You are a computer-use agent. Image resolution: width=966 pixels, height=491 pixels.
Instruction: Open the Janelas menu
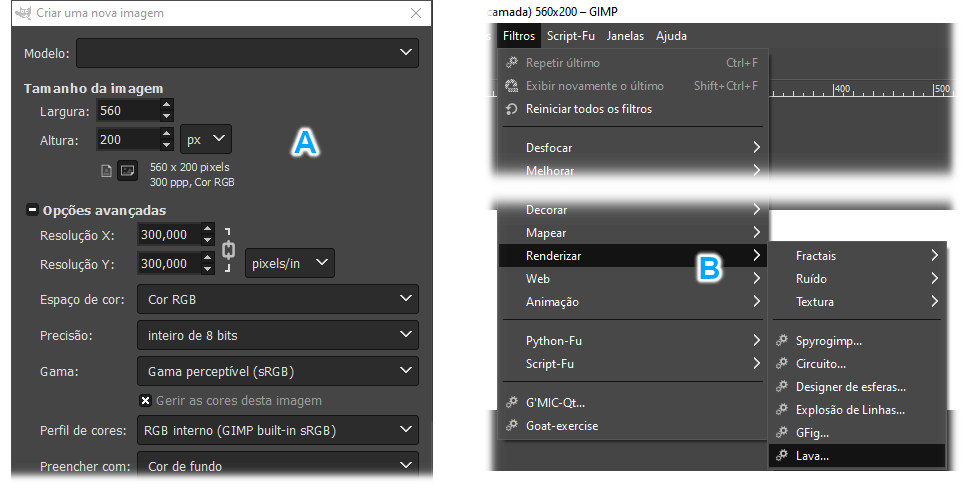pyautogui.click(x=625, y=36)
